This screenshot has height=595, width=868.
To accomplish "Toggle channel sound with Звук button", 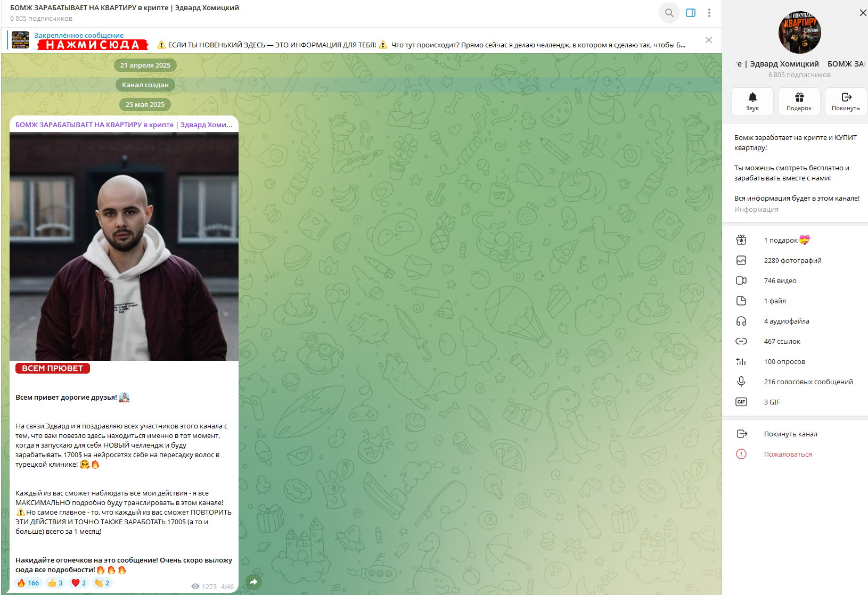I will click(x=752, y=101).
